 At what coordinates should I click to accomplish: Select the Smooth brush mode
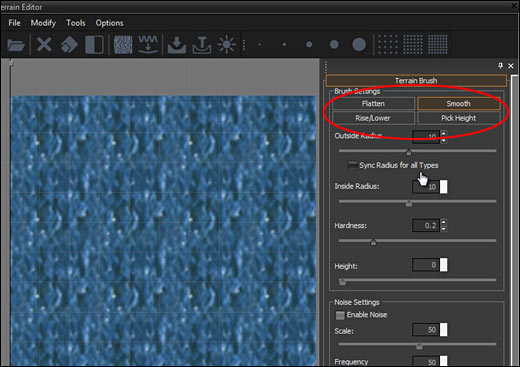pyautogui.click(x=459, y=104)
